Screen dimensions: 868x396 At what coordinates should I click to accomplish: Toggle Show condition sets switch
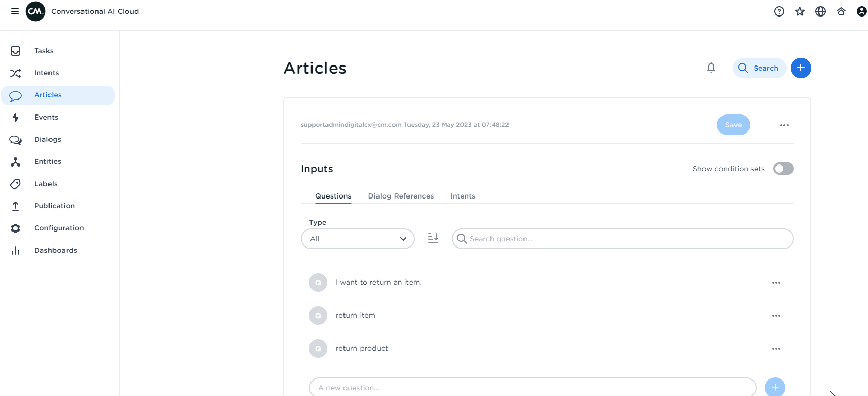coord(783,169)
